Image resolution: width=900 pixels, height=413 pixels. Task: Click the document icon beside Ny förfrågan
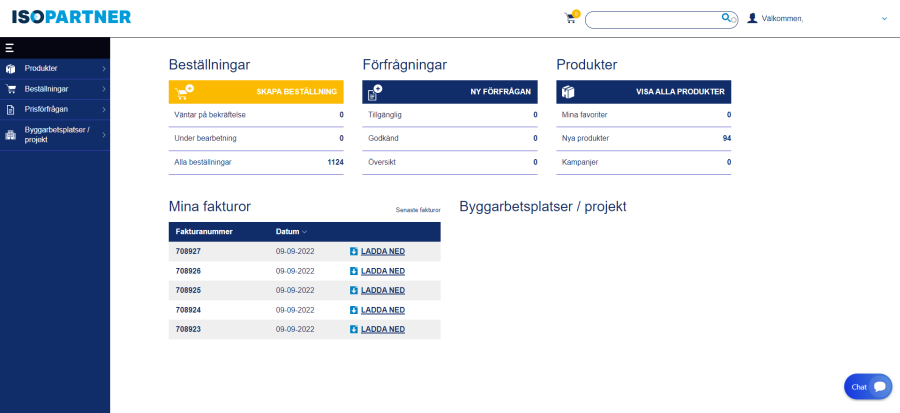point(375,92)
